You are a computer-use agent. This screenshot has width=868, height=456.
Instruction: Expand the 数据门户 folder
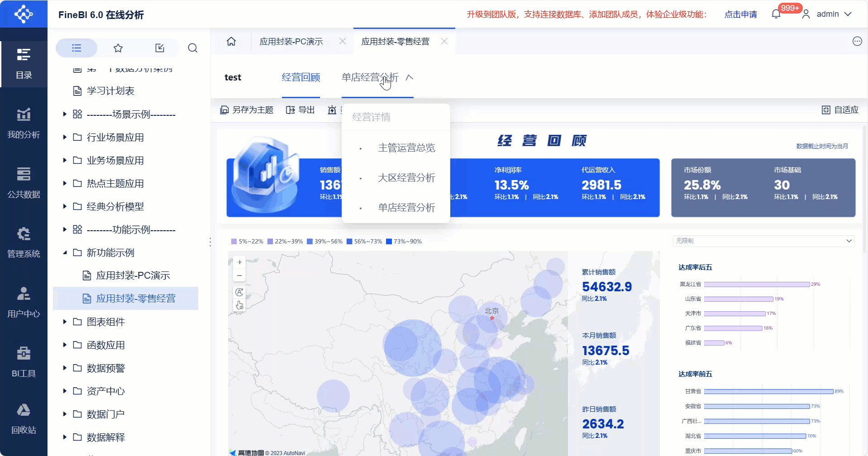coord(65,414)
